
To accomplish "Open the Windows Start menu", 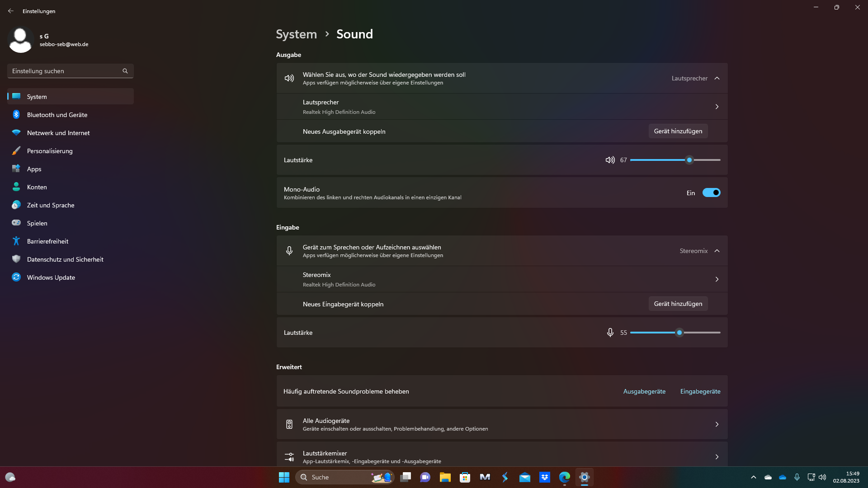I will pyautogui.click(x=284, y=477).
